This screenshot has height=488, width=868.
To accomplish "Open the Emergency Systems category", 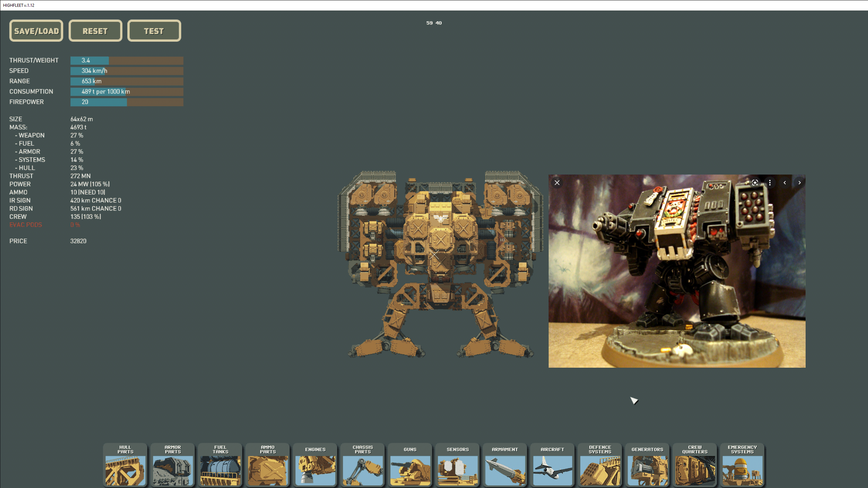I will pos(743,465).
